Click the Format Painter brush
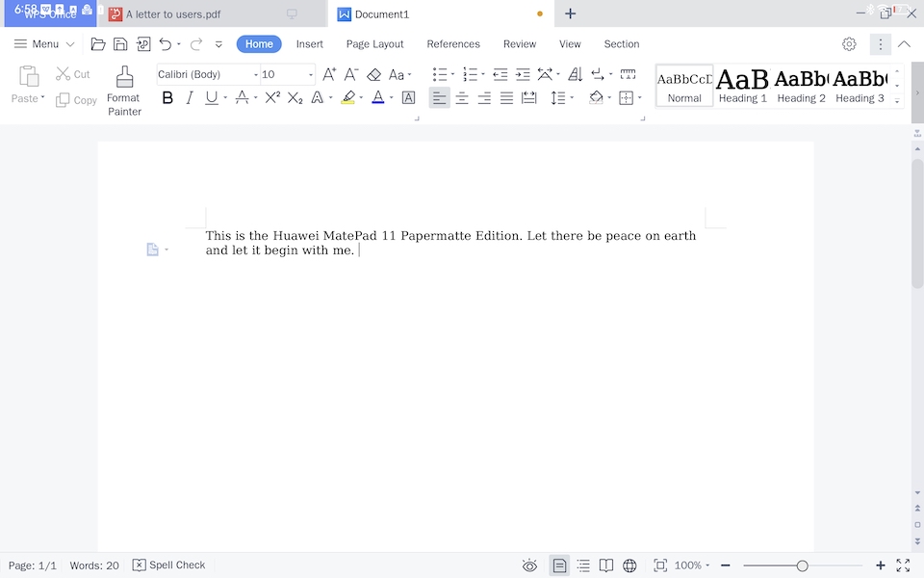This screenshot has width=924, height=578. [x=124, y=78]
